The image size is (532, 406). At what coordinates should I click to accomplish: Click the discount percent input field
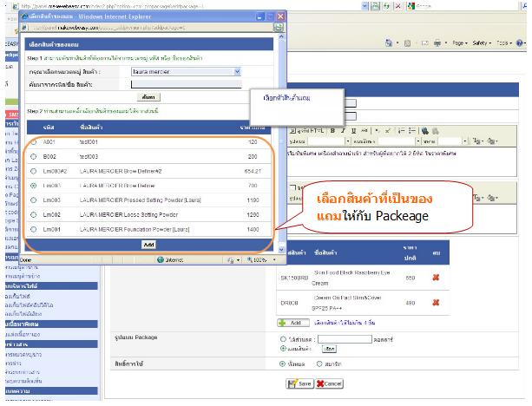[x=345, y=339]
